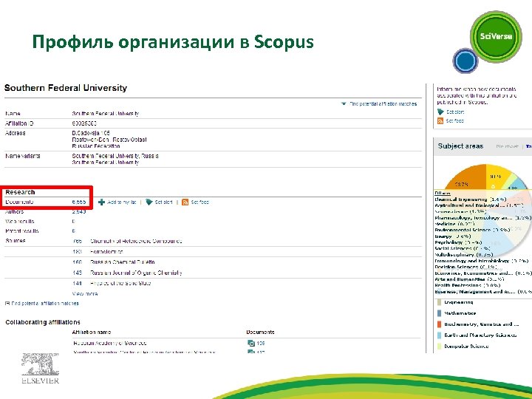Image resolution: width=532 pixels, height=399 pixels.
Task: Click View more under the sources list
Action: point(85,294)
